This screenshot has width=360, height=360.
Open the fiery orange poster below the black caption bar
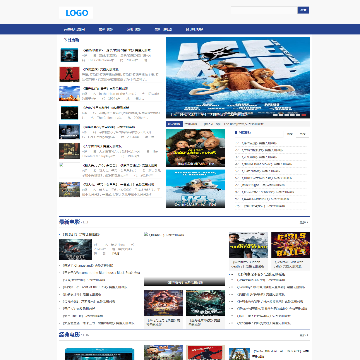[x=163, y=303]
